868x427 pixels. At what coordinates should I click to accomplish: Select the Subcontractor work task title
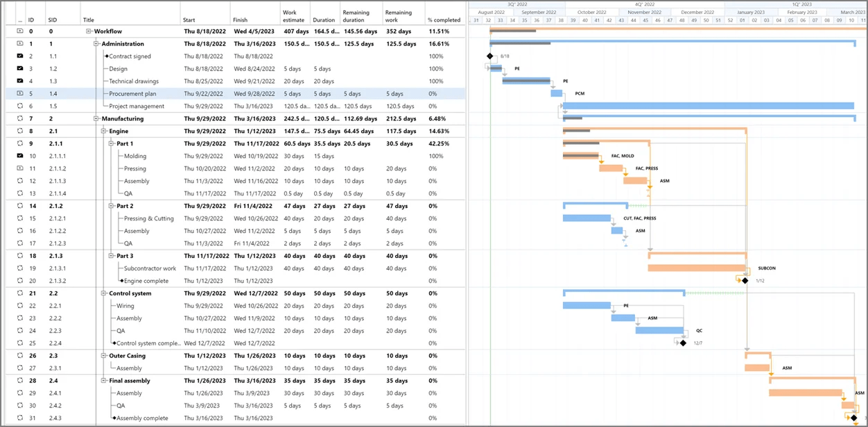tap(150, 268)
